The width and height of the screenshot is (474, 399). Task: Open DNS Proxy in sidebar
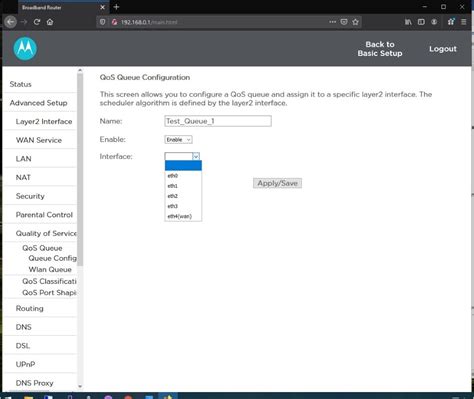pyautogui.click(x=34, y=383)
